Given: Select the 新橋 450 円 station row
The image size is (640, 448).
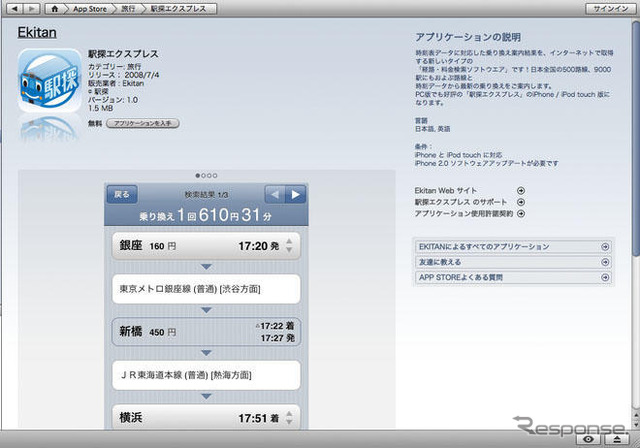Looking at the screenshot, I should coord(206,332).
